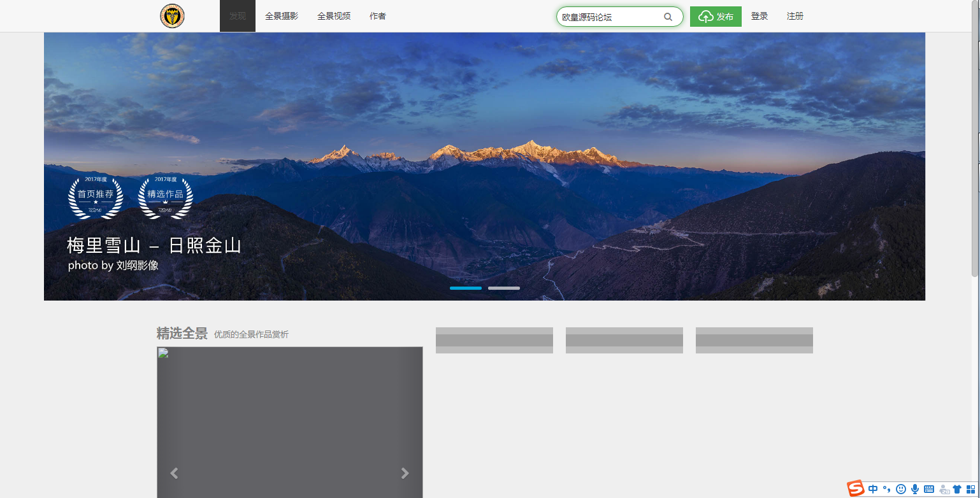Image resolution: width=980 pixels, height=498 pixels.
Task: Open the Sogou emoji picker icon
Action: [x=900, y=489]
